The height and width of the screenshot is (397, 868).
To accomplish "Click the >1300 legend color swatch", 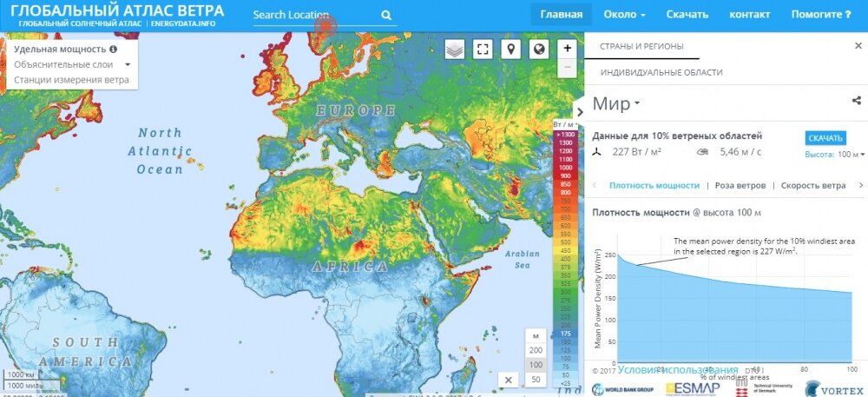I will [x=565, y=134].
